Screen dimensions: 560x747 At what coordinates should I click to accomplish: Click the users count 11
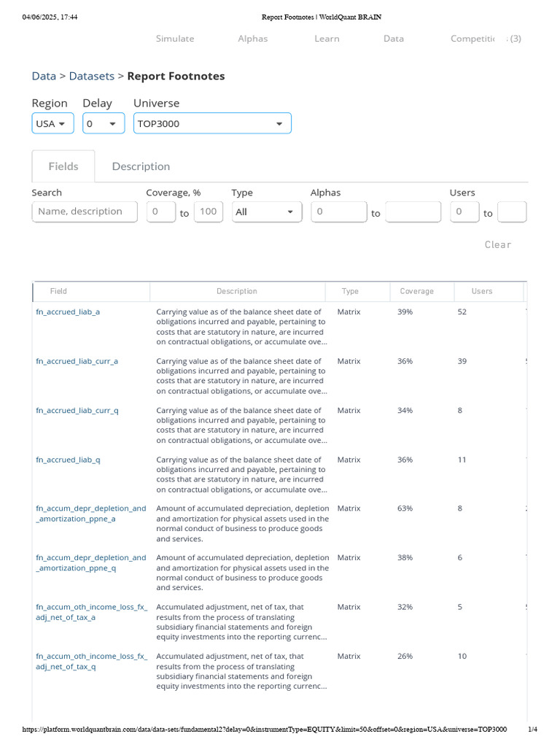(462, 460)
